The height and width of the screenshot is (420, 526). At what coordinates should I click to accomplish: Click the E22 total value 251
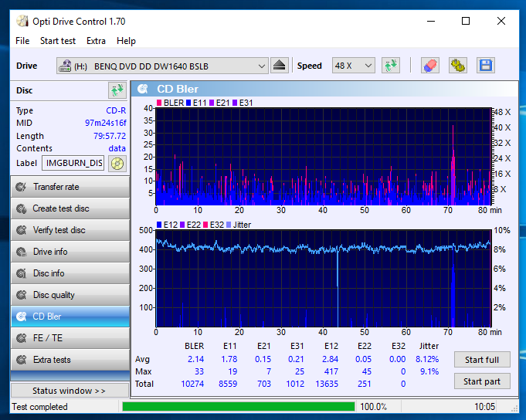pos(365,384)
